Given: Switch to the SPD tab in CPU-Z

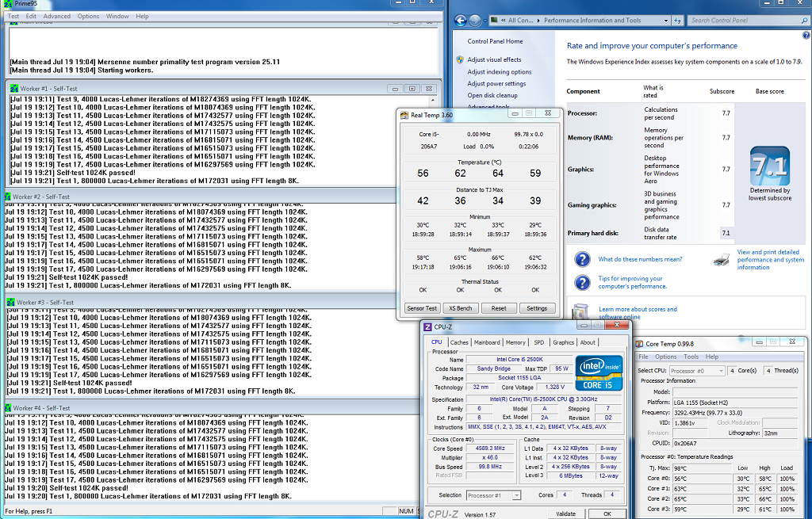Looking at the screenshot, I should coord(539,342).
